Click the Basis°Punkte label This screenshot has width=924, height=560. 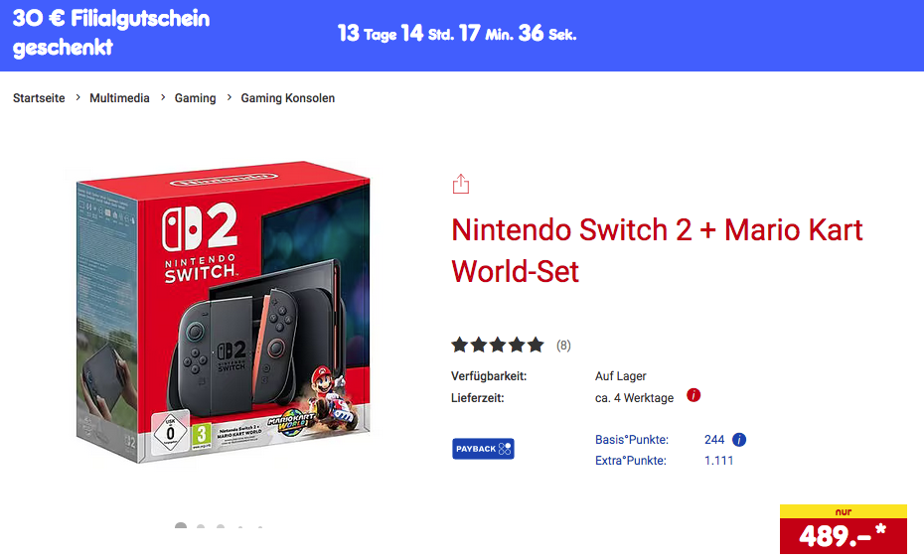(x=631, y=440)
